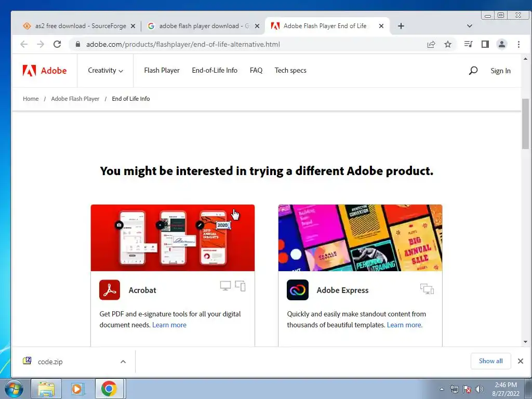Viewport: 532px width, 399px height.
Task: Open Windows Explorer from taskbar
Action: [x=46, y=389]
